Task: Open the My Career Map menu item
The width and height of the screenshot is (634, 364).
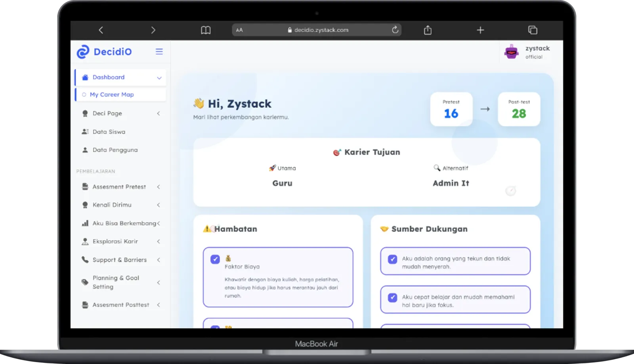Action: point(120,95)
